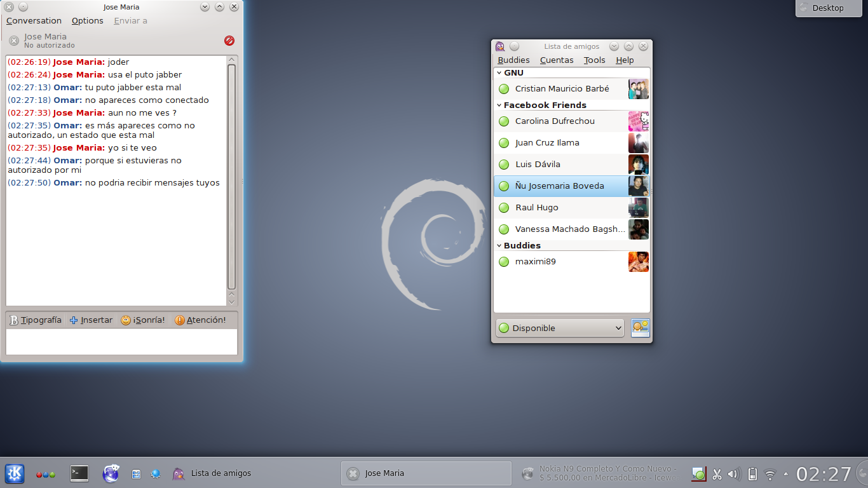Open the Tipografía font toolbar button
This screenshot has height=488, width=868.
point(36,320)
